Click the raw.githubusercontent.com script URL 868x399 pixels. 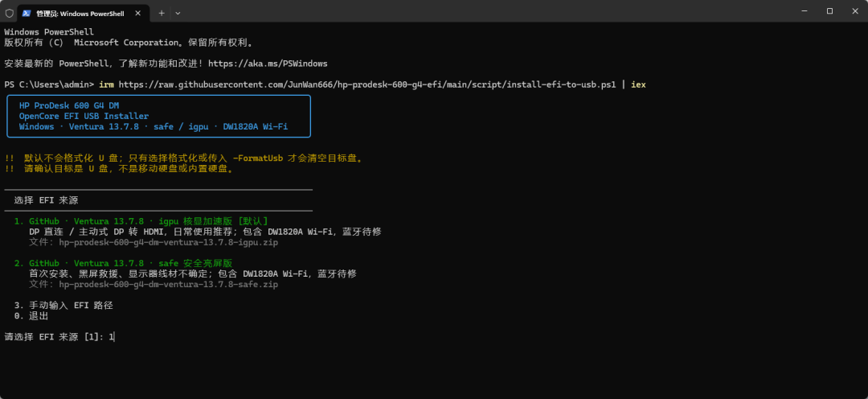[367, 84]
